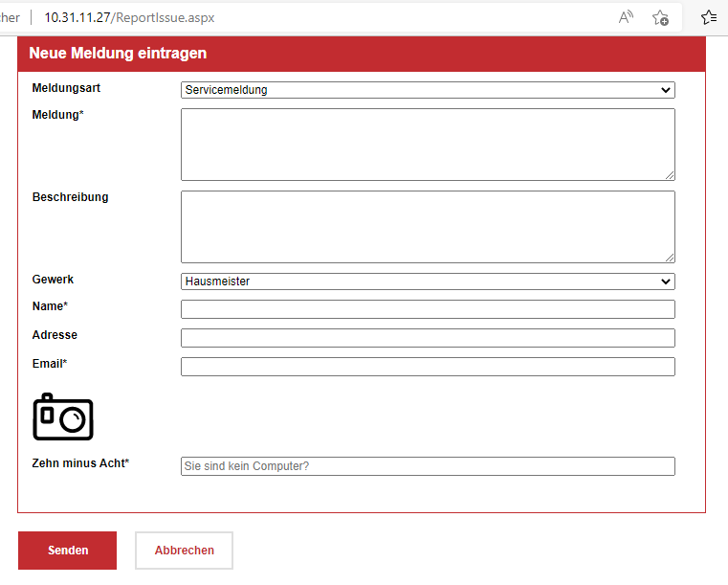
Task: Cancel the form with the Abbrechen button
Action: pyautogui.click(x=184, y=551)
